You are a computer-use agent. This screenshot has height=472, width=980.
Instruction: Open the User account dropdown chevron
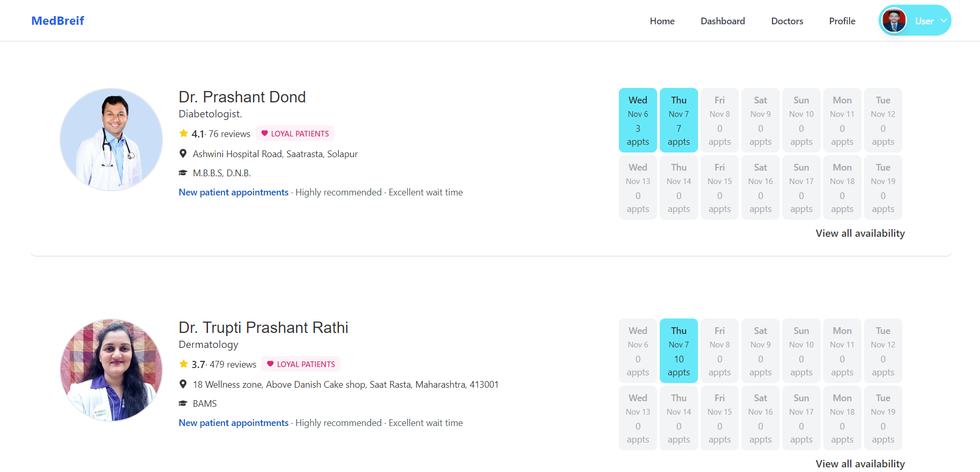click(x=943, y=21)
